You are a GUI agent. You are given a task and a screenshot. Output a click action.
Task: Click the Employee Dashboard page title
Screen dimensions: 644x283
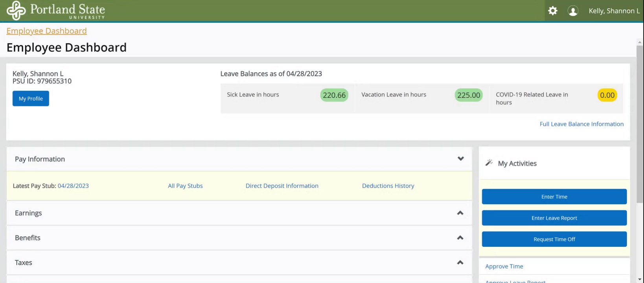[x=66, y=48]
